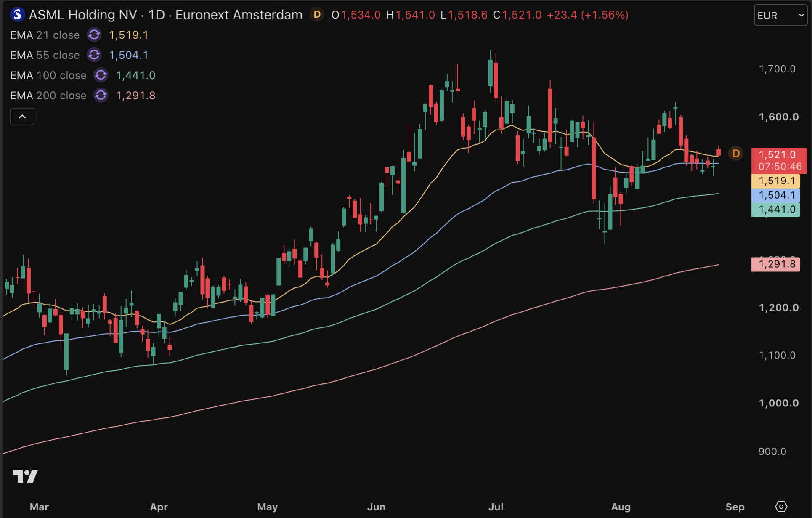Click the yellow 1,519.1 EMA price label
812x518 pixels.
tap(776, 181)
